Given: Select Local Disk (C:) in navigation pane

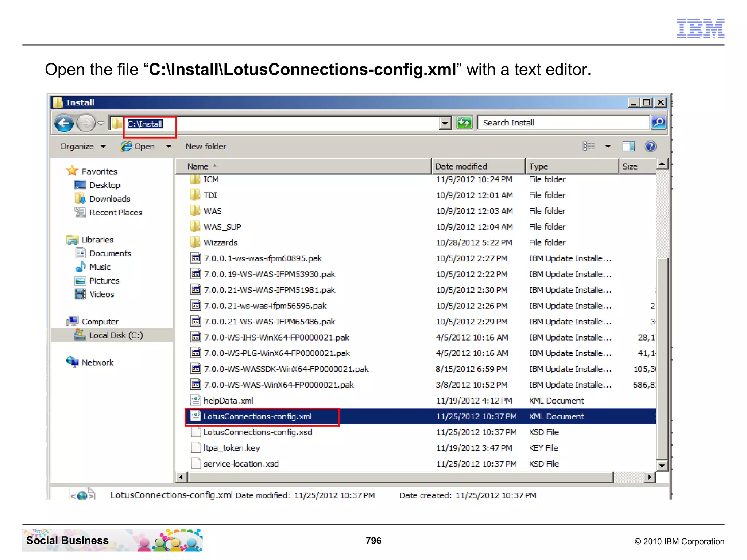Looking at the screenshot, I should (x=112, y=335).
